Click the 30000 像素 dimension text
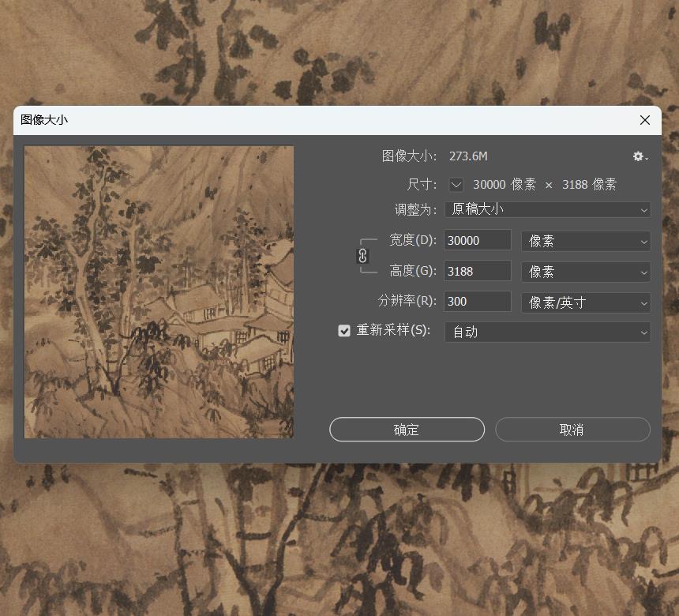Screen dimensions: 679x616 505,185
